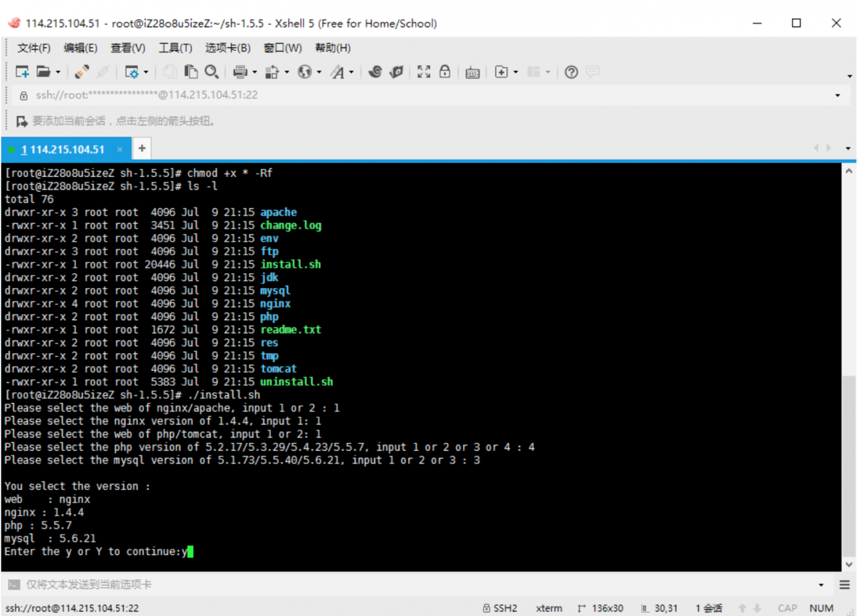This screenshot has width=857, height=616.
Task: Open the compose bar hamburger menu
Action: tap(844, 585)
